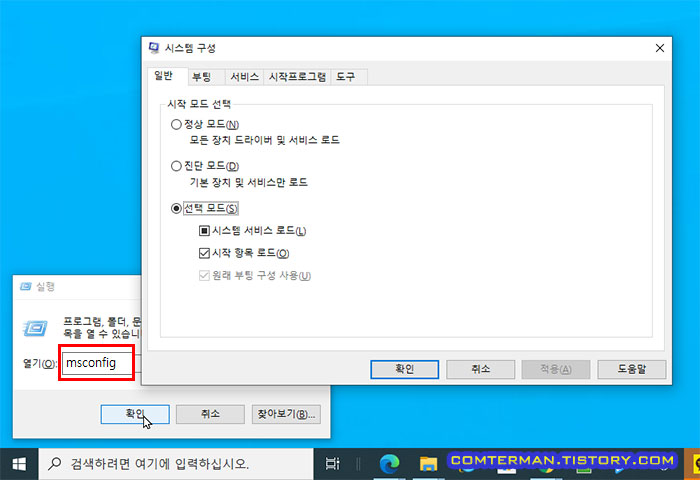This screenshot has width=700, height=480.
Task: Click the 원래 부팅 구성 사용(U) checkbox
Action: point(204,275)
